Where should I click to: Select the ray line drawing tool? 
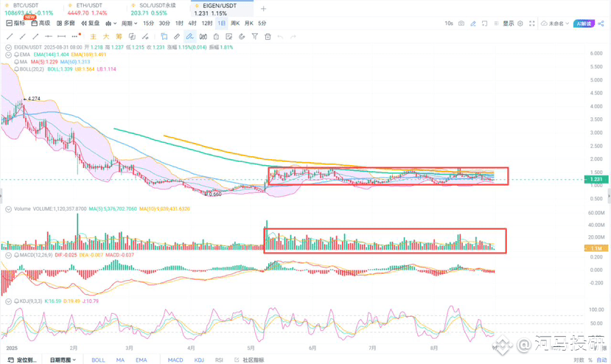pyautogui.click(x=23, y=36)
